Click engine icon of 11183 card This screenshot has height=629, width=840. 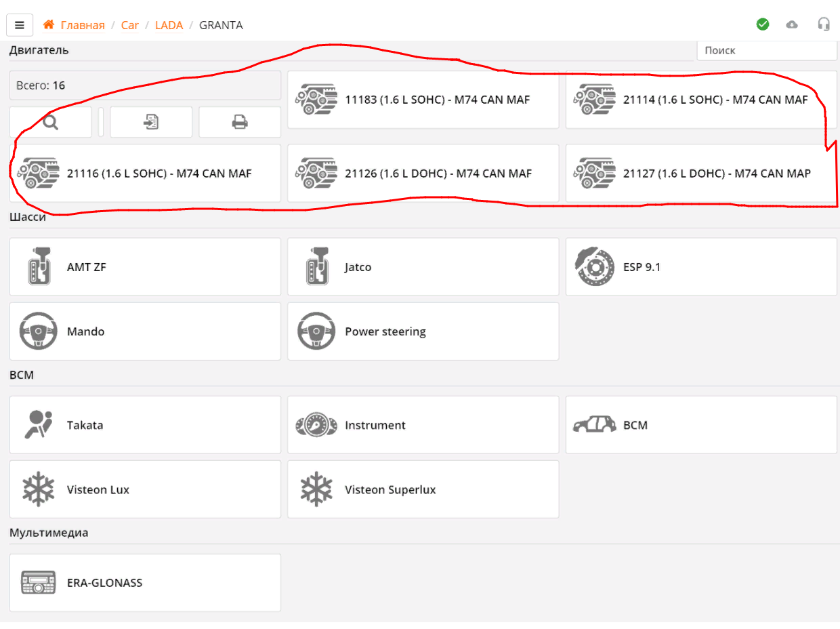[316, 100]
